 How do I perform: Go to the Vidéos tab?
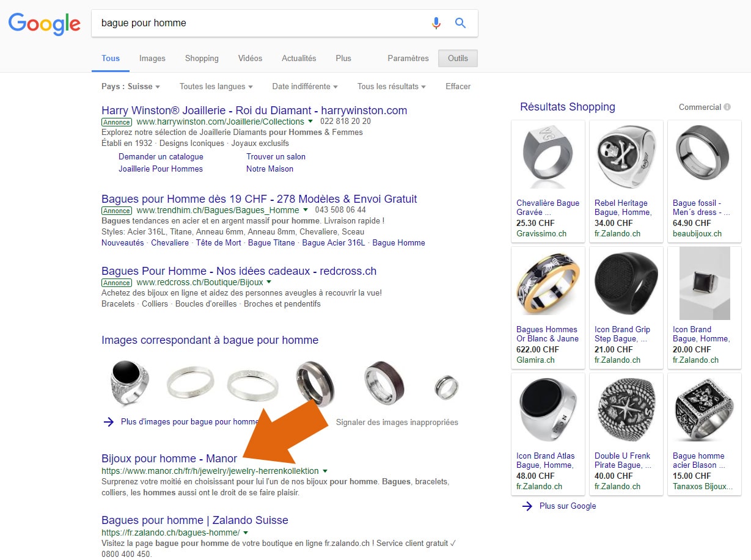pos(250,59)
